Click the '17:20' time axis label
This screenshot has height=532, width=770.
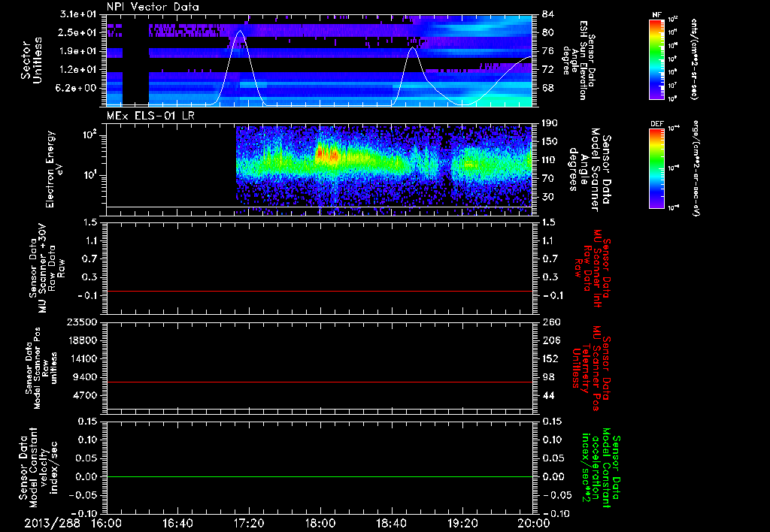249,523
